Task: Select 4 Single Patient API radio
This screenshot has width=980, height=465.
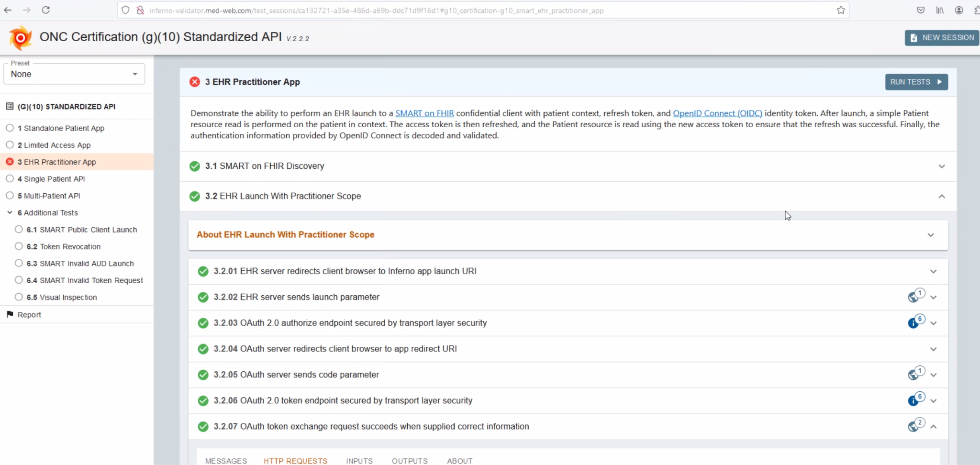Action: [x=10, y=178]
